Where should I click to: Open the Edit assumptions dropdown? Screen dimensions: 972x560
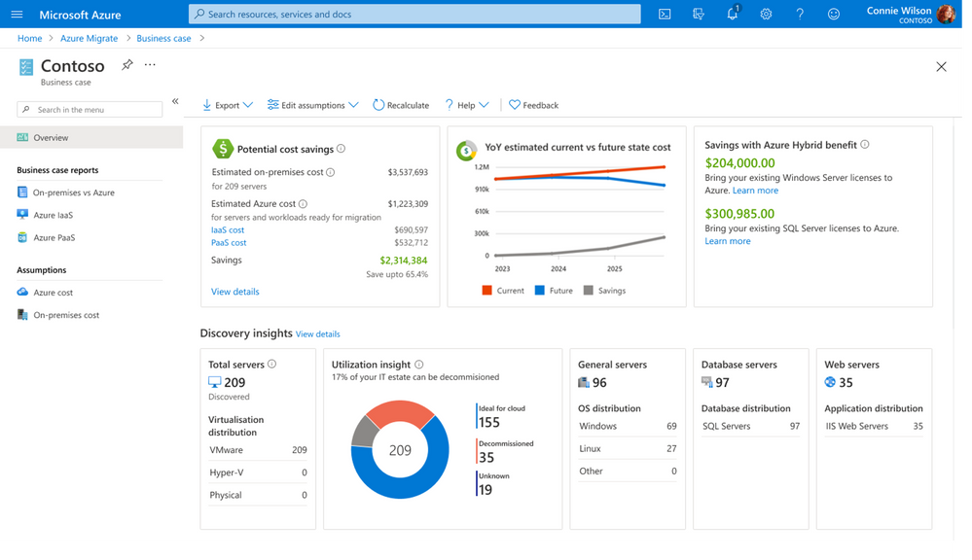click(x=313, y=105)
